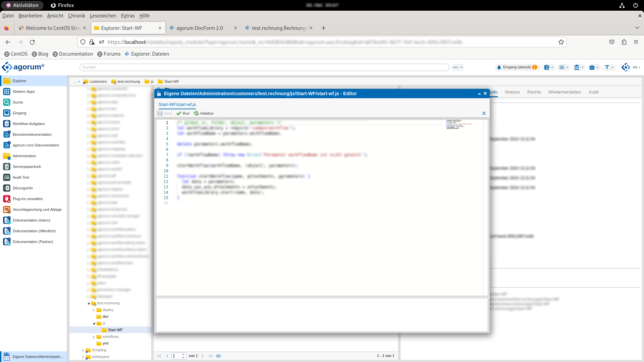
Task: Collapse the js tree folder
Action: coord(94,323)
